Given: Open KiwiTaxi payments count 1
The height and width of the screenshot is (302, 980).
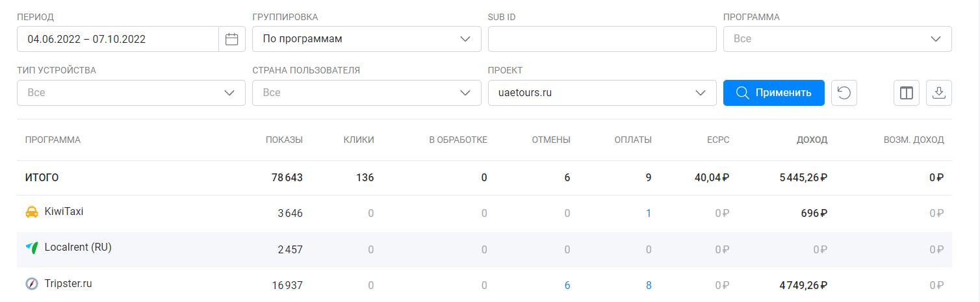Looking at the screenshot, I should click(x=649, y=213).
